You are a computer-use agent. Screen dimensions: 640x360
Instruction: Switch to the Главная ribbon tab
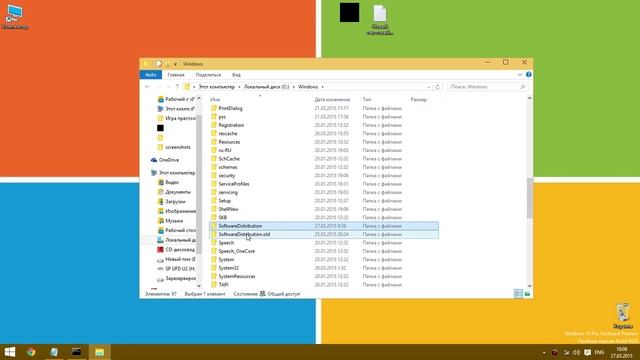point(176,75)
